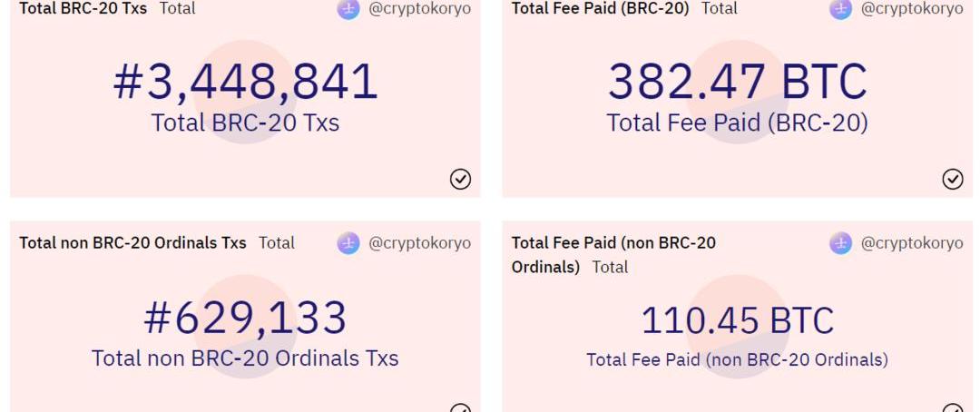Image resolution: width=980 pixels, height=412 pixels.
Task: Click avatar on Total Fee Paid (non BRC-20 Ordinals) panel
Action: [x=841, y=243]
